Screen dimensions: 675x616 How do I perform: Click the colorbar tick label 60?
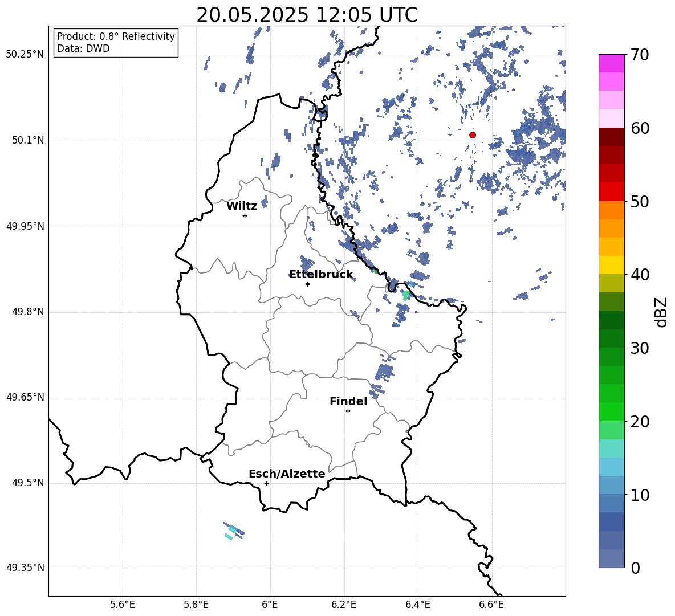(640, 128)
